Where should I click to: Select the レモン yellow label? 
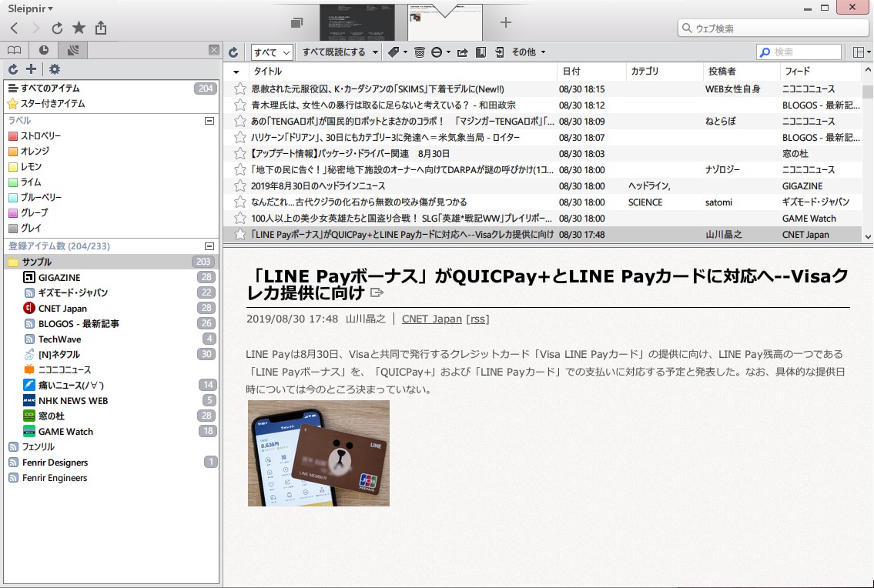coord(112,167)
